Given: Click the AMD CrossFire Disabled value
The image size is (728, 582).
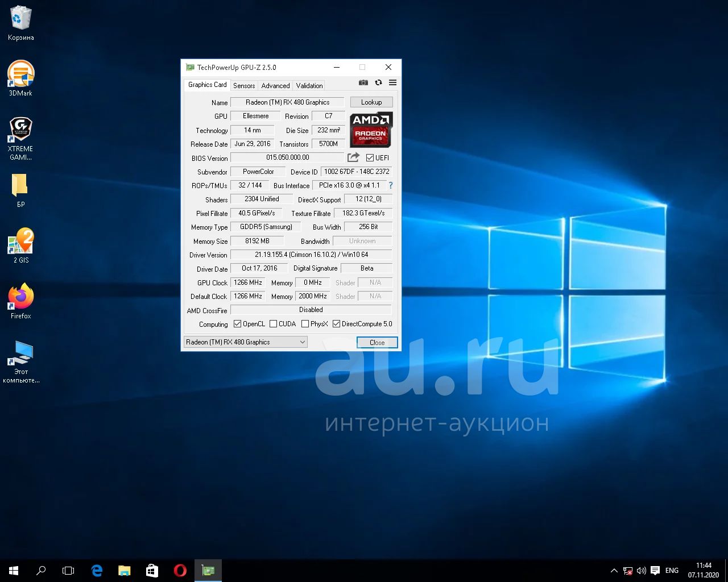Looking at the screenshot, I should tap(311, 310).
